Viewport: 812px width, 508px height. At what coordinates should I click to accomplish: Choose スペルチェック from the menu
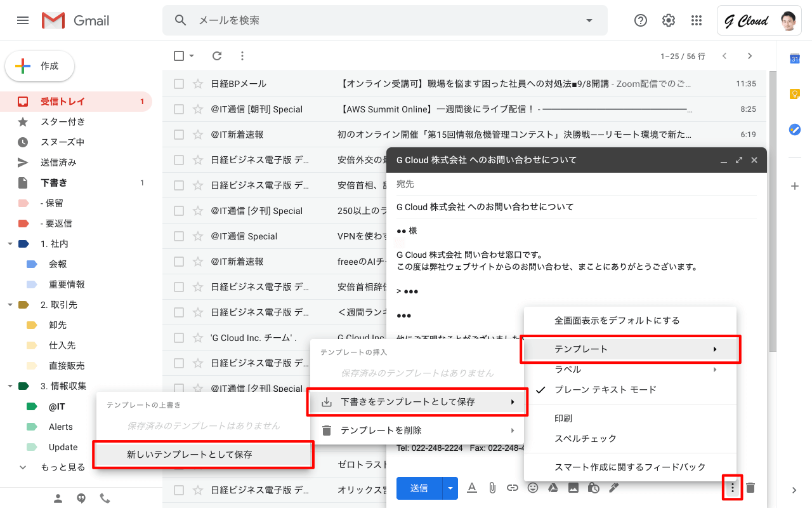(630, 439)
